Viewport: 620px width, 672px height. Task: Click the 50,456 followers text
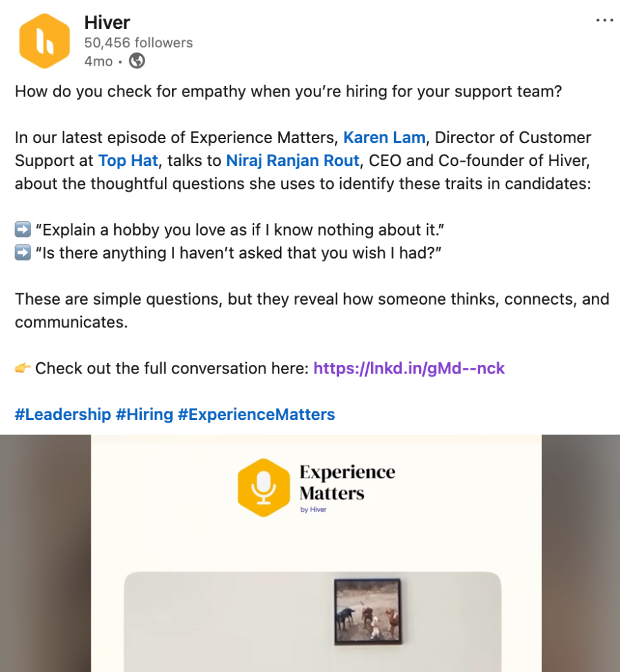pyautogui.click(x=138, y=43)
